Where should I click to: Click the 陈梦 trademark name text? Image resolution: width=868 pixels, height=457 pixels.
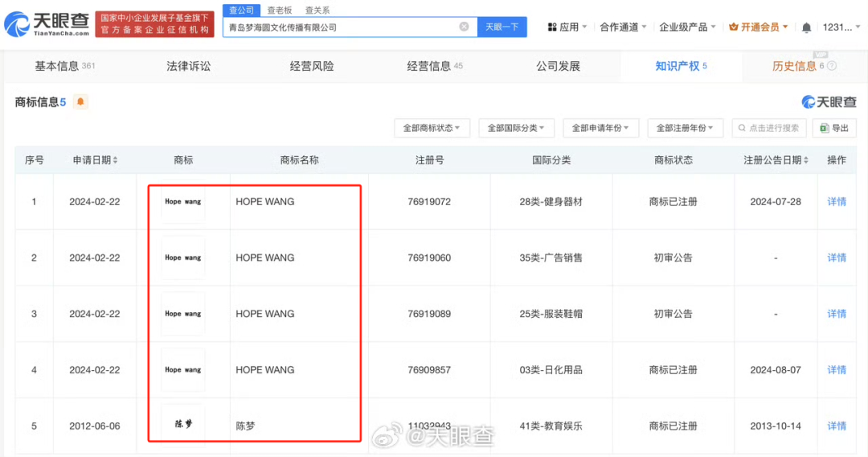(x=245, y=426)
